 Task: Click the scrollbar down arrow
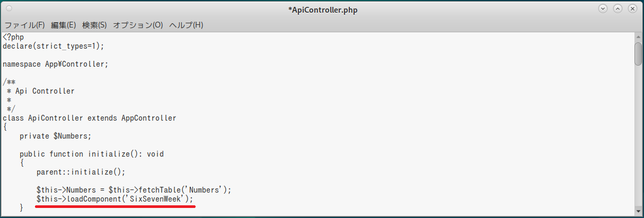(638, 212)
